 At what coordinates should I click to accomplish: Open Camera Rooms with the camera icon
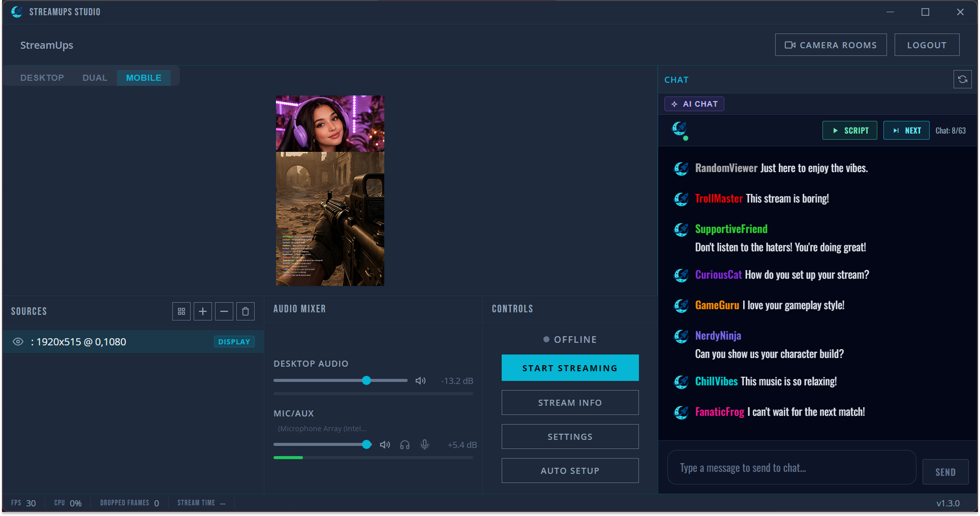pos(790,45)
